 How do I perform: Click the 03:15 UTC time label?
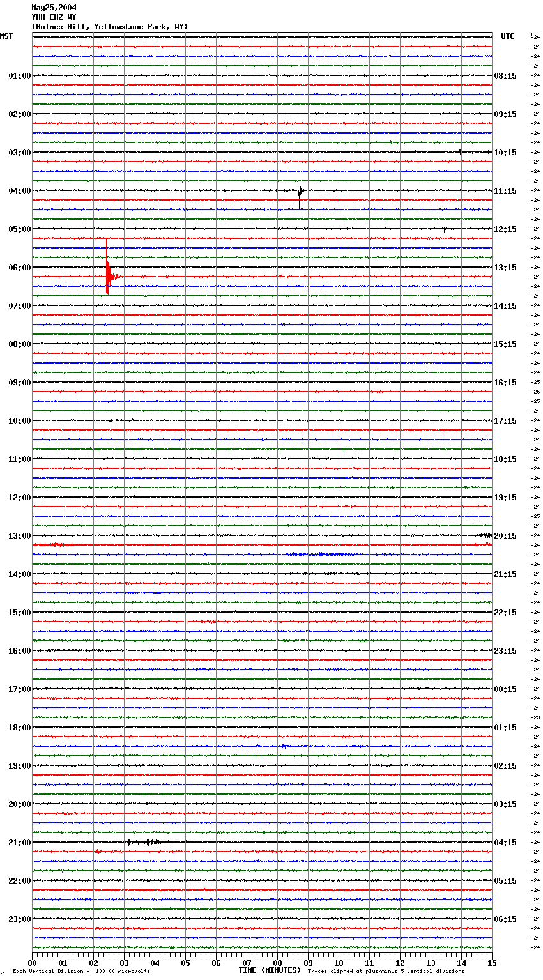pyautogui.click(x=505, y=804)
